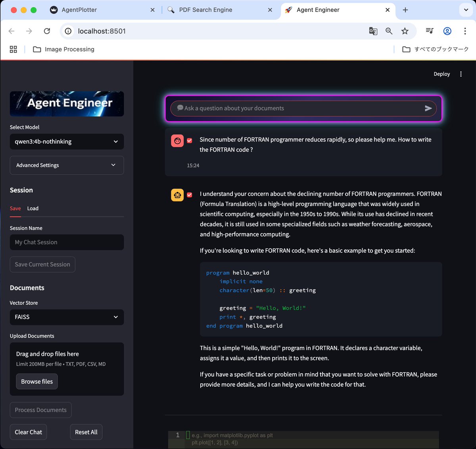This screenshot has height=449, width=476.
Task: Expand the Advanced Settings section
Action: 67,165
